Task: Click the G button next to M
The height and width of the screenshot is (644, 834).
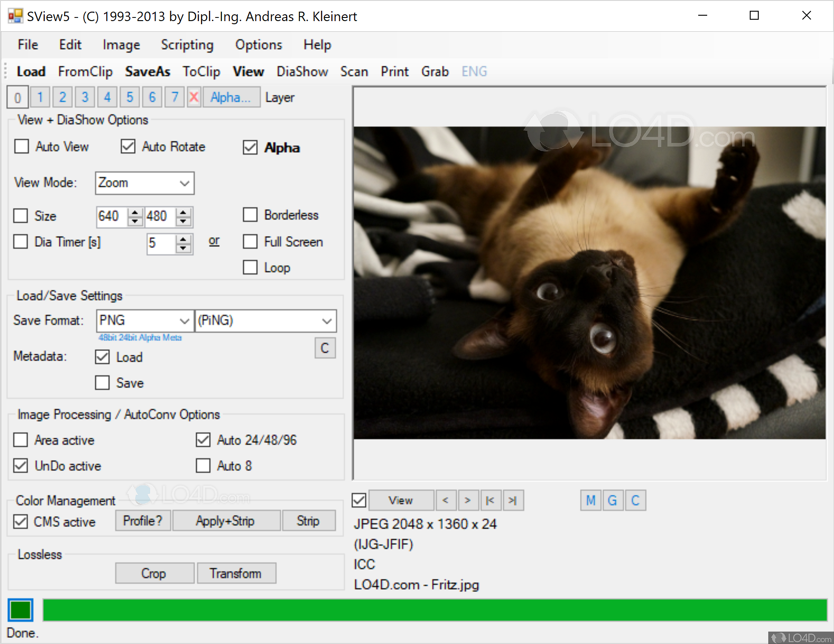Action: [x=613, y=500]
